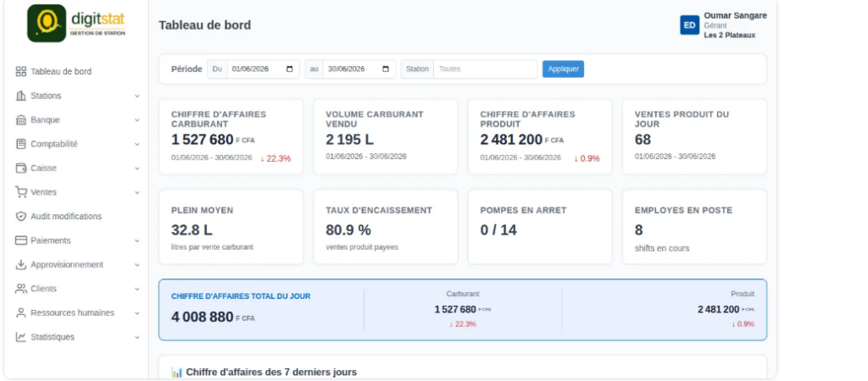This screenshot has width=868, height=381.
Task: Click the Ressources humaines person icon
Action: (x=21, y=313)
